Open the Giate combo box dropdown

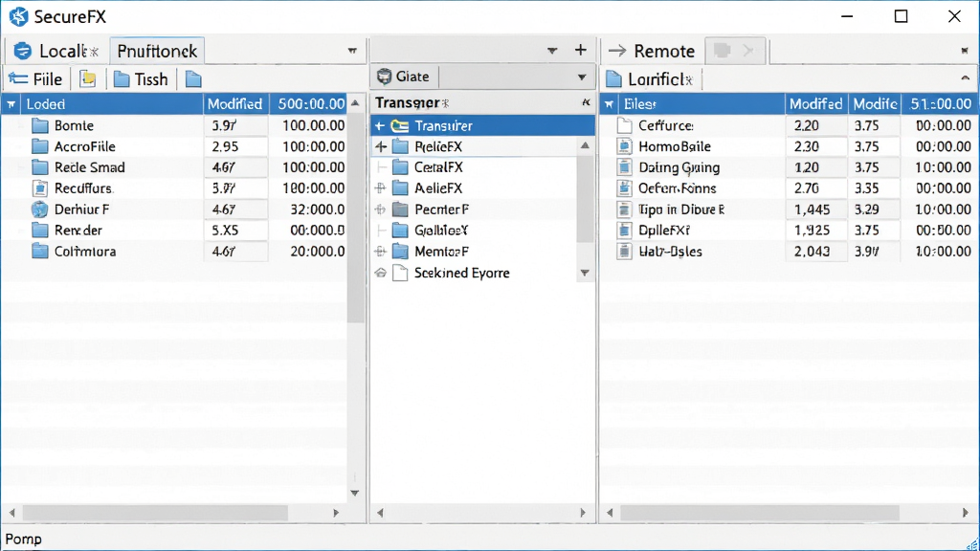pos(582,77)
